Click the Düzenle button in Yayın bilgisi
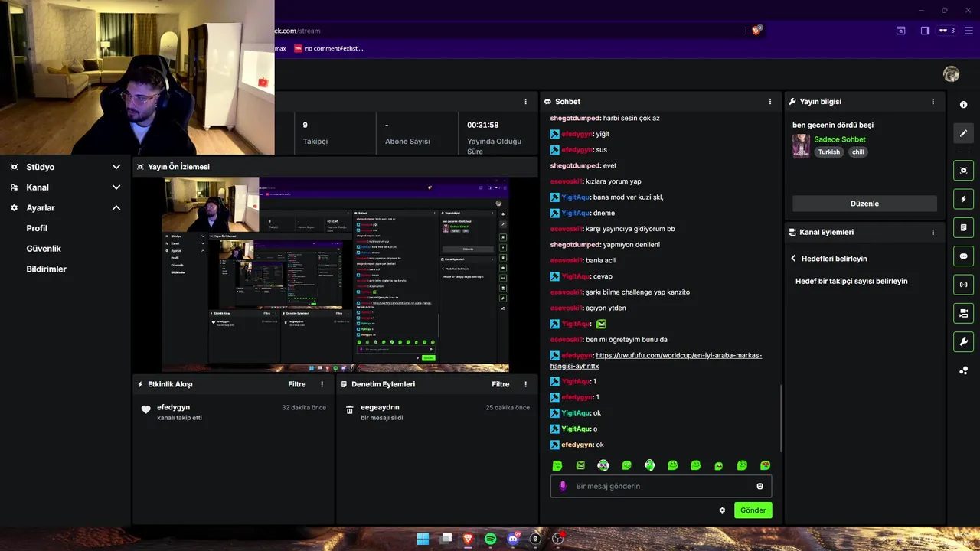980x551 pixels. click(x=864, y=204)
